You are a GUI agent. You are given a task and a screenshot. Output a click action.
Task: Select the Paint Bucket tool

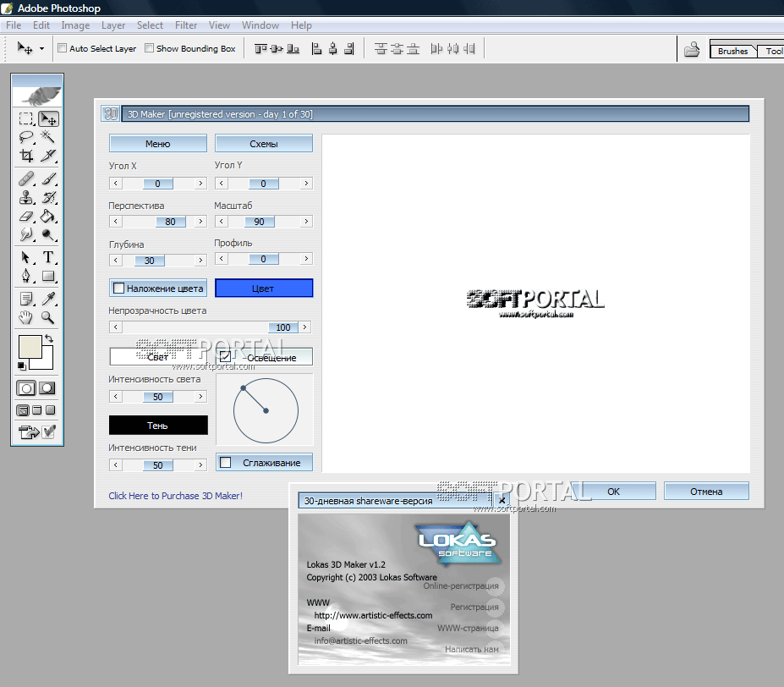click(x=48, y=216)
